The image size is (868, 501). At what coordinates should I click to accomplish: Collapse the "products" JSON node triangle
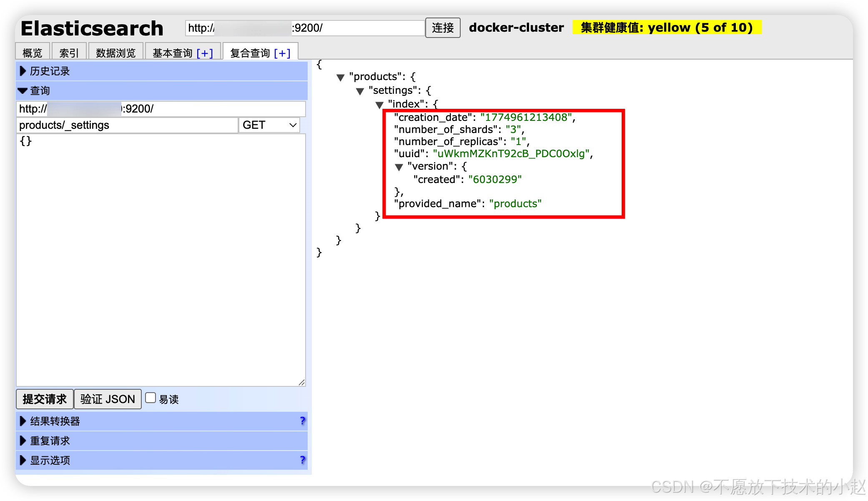340,78
